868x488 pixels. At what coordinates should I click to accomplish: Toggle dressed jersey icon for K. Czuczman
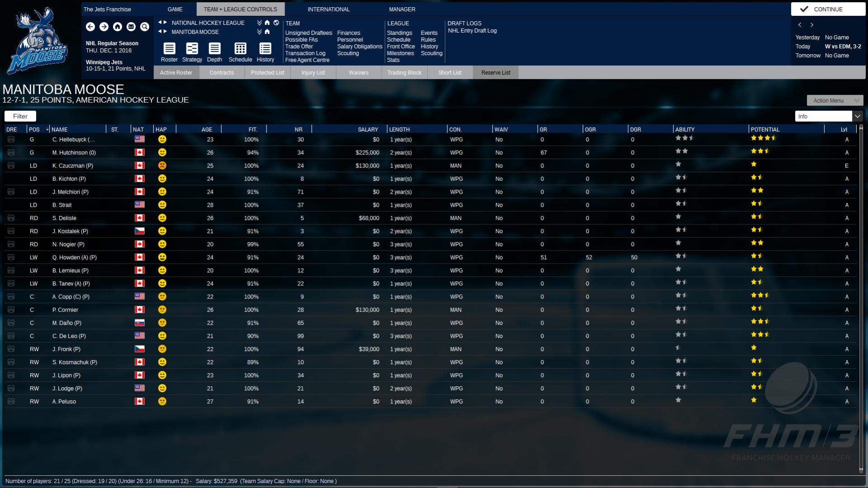click(x=11, y=166)
